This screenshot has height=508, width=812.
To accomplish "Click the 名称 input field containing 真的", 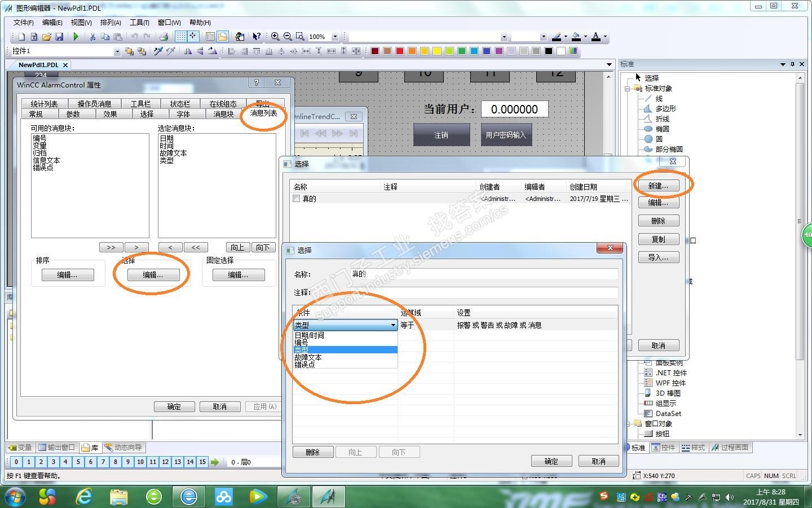I will pyautogui.click(x=484, y=274).
